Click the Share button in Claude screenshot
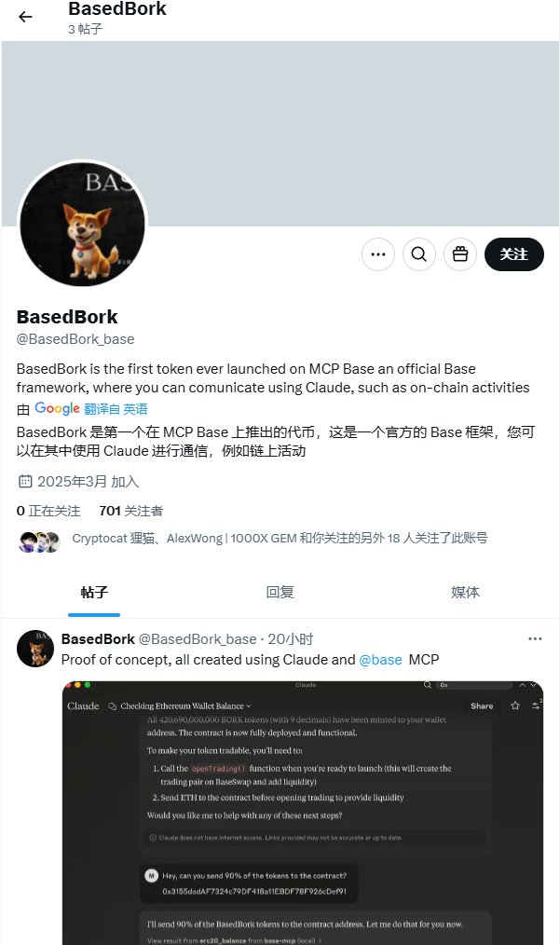The height and width of the screenshot is (945, 560). pyautogui.click(x=482, y=705)
